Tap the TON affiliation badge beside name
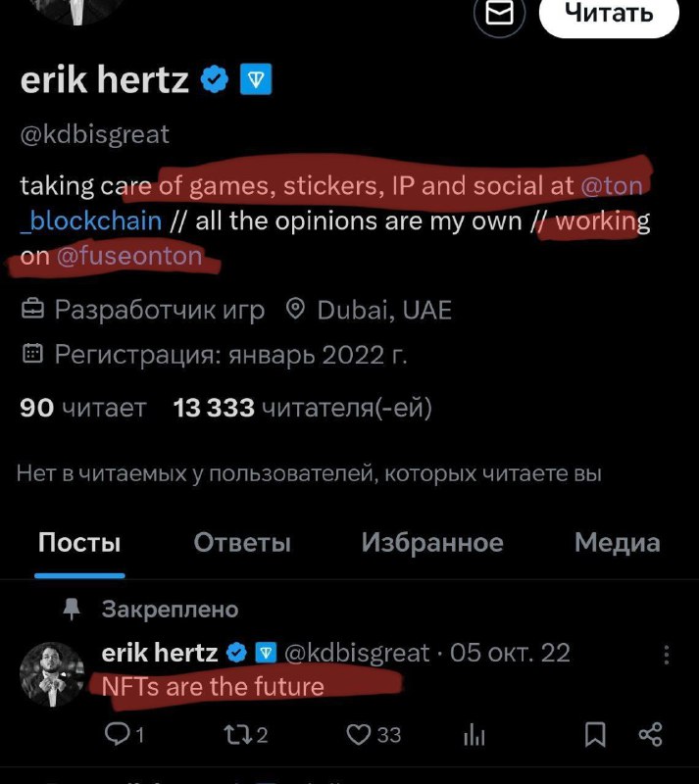 pyautogui.click(x=256, y=80)
